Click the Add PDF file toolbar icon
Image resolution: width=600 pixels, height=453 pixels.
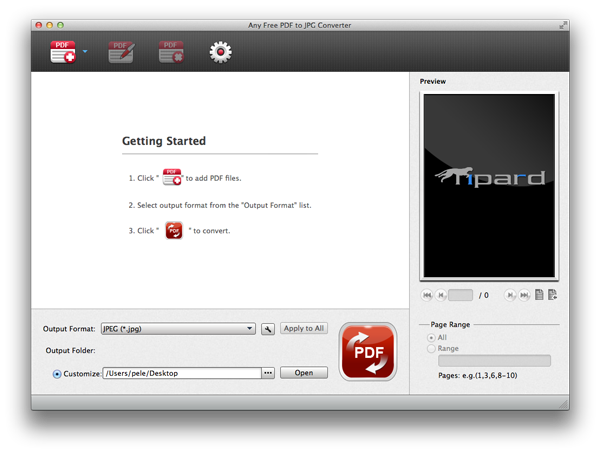click(x=63, y=52)
